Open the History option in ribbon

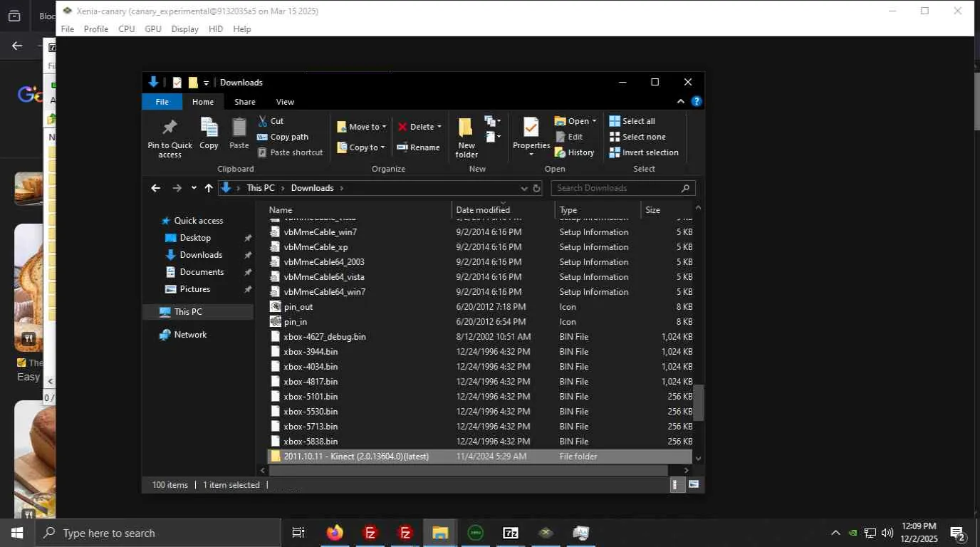point(574,152)
